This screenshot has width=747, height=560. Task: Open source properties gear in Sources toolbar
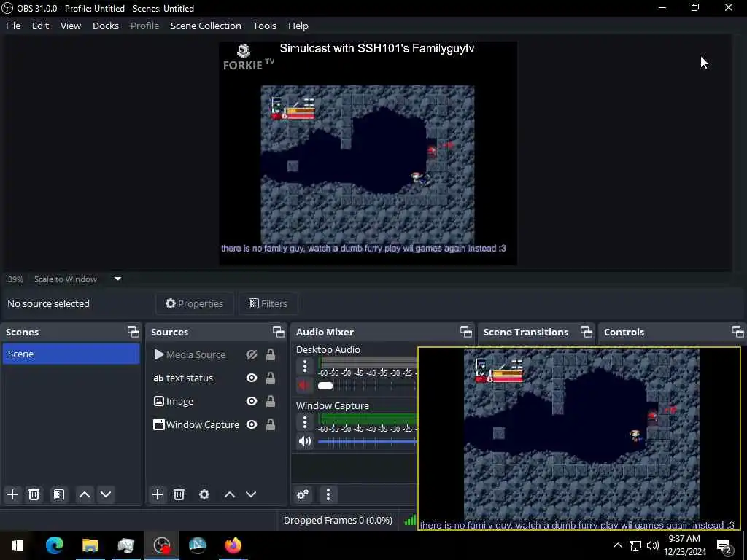(x=204, y=494)
